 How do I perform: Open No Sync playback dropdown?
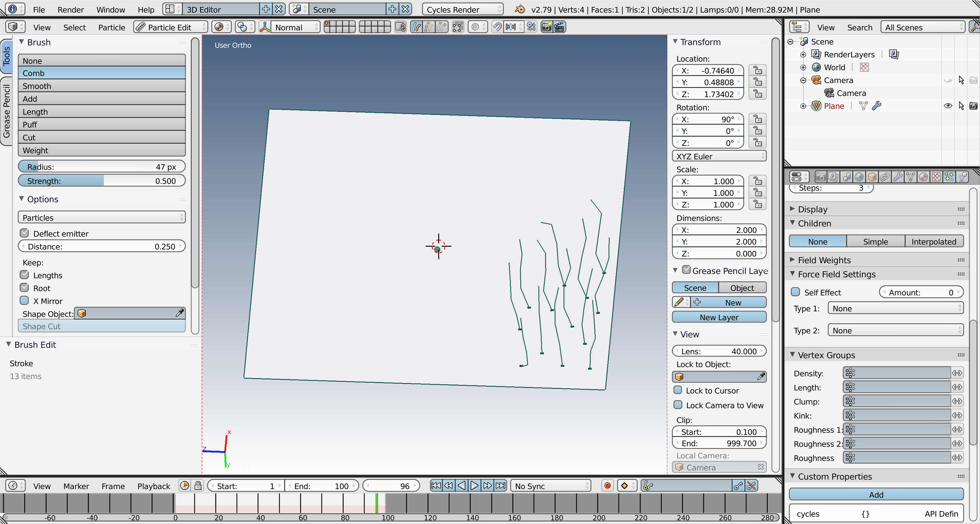[551, 486]
